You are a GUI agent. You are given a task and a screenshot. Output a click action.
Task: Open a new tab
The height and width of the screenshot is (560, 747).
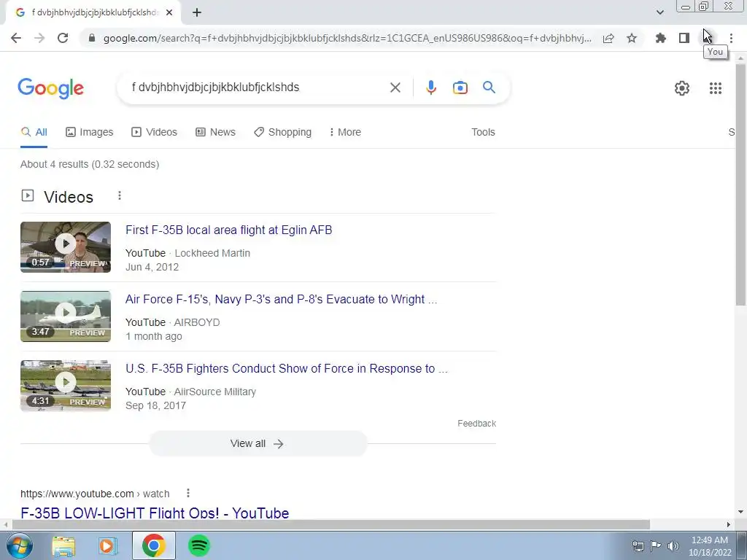tap(197, 12)
